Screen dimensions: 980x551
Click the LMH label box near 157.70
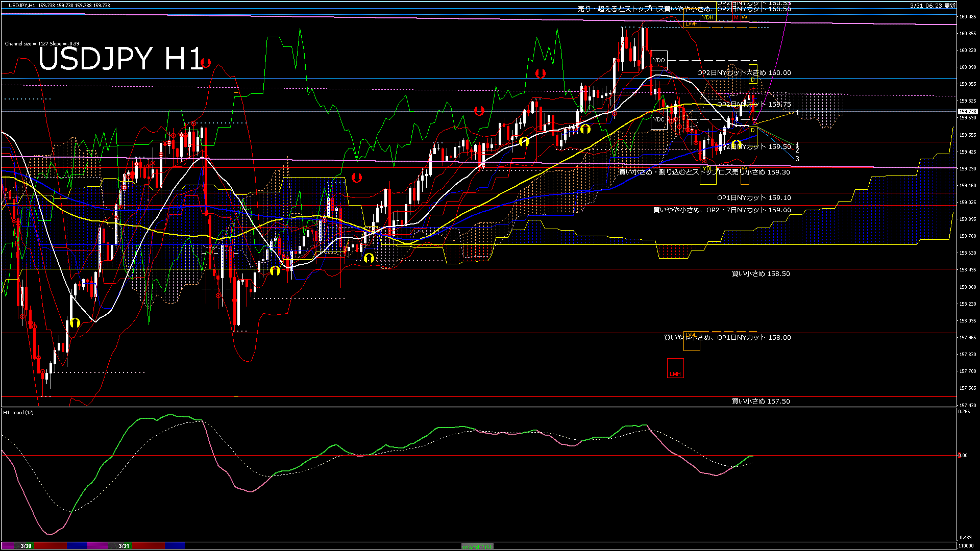675,373
